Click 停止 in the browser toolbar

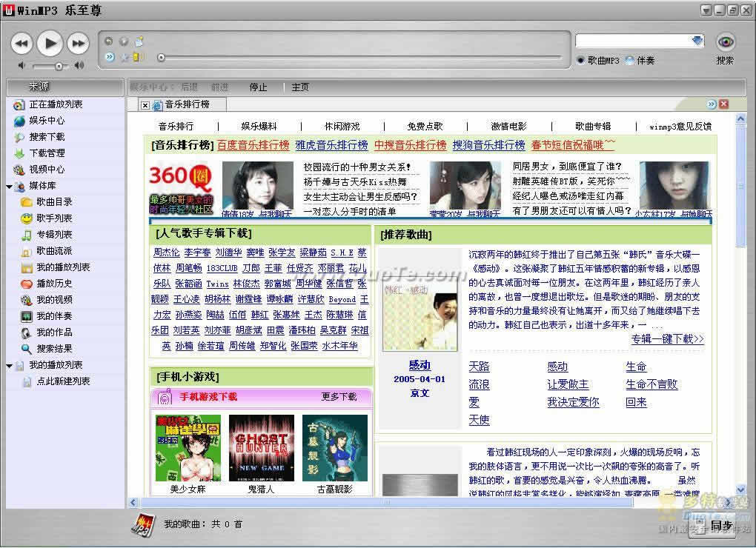point(258,87)
